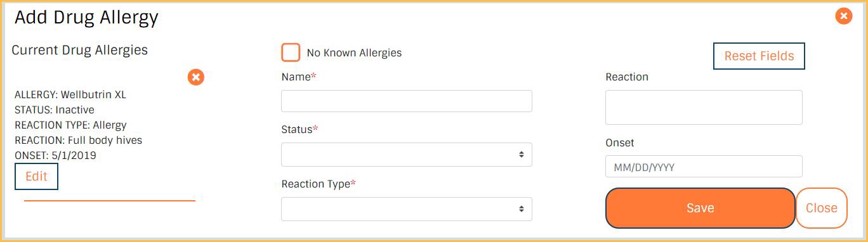Click the outlined Close button beside Save
The height and width of the screenshot is (242, 868).
(x=822, y=208)
